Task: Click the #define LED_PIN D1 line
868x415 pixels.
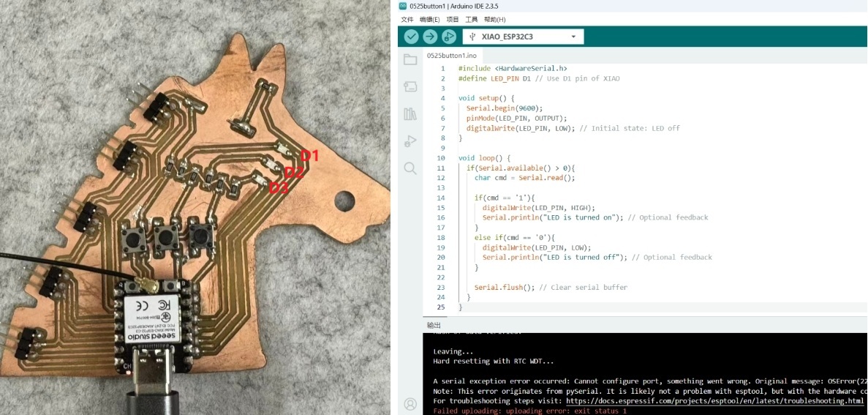Action: pyautogui.click(x=539, y=78)
